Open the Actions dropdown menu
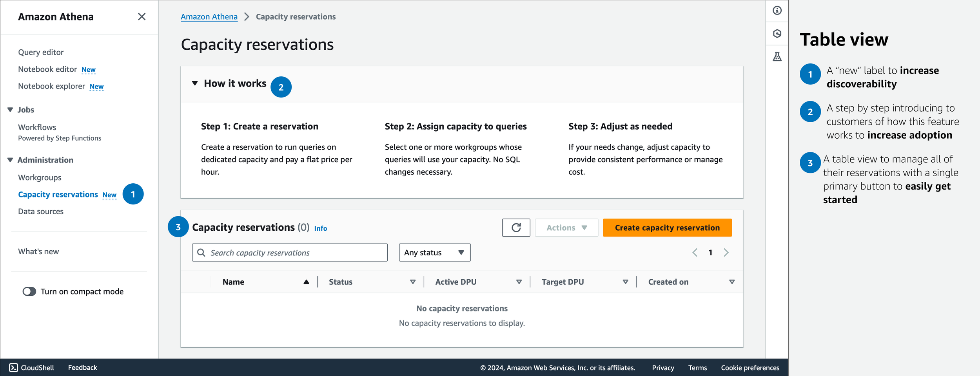980x376 pixels. tap(566, 228)
